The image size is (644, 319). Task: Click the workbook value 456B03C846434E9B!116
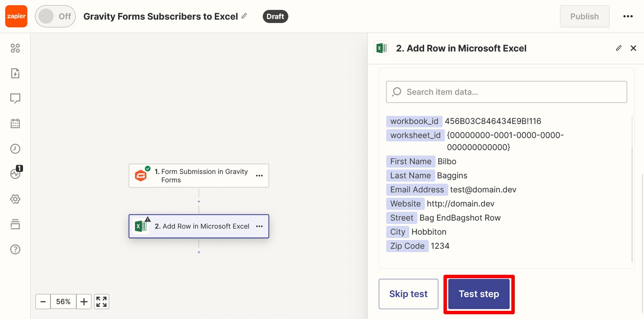(x=493, y=121)
